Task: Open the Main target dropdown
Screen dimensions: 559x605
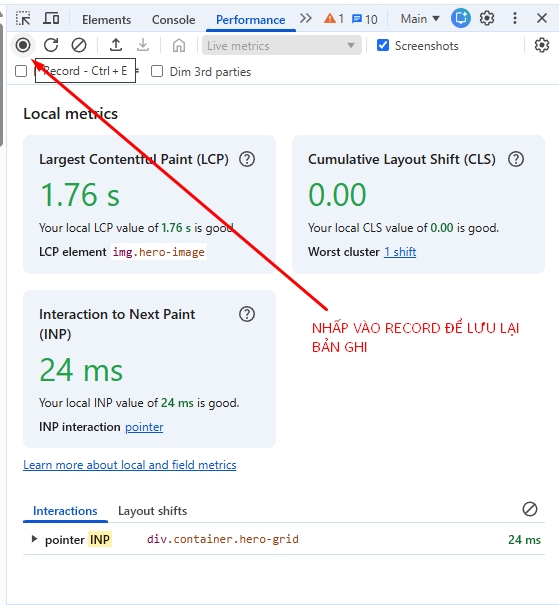Action: 420,19
